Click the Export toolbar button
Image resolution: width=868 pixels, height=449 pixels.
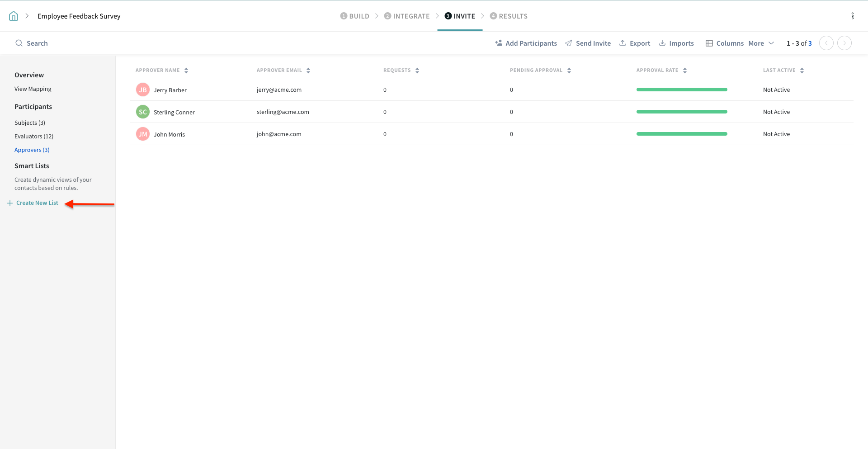click(x=635, y=43)
